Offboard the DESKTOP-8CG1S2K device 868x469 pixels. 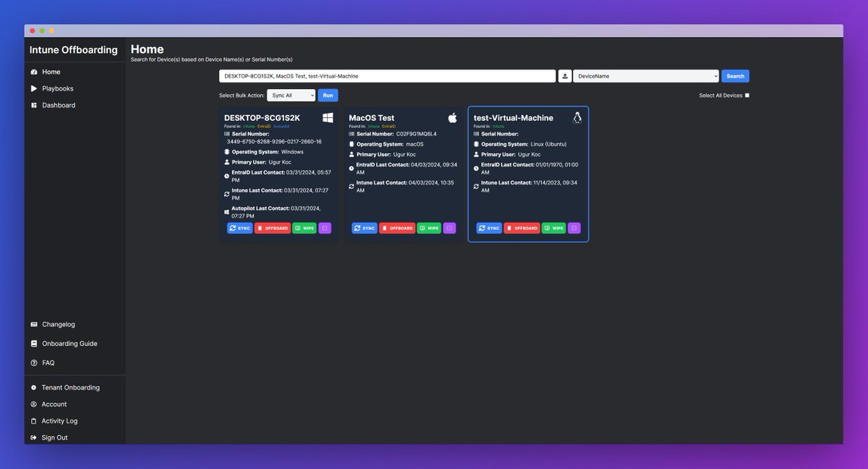pyautogui.click(x=273, y=228)
